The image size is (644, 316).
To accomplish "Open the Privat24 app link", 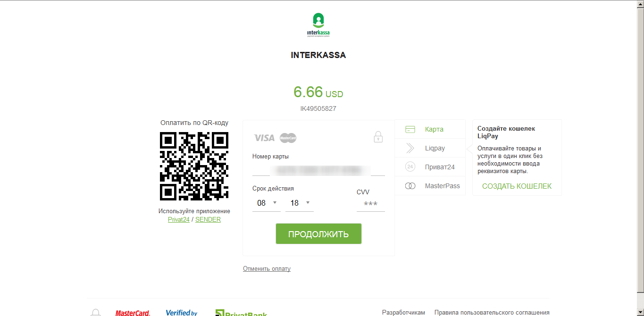I will coord(178,219).
